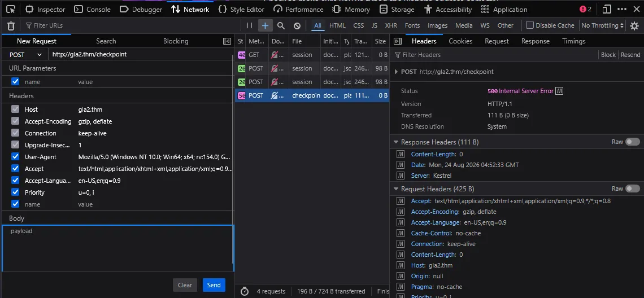Focus the Filter URLs field
Image resolution: width=644 pixels, height=298 pixels.
pos(132,25)
